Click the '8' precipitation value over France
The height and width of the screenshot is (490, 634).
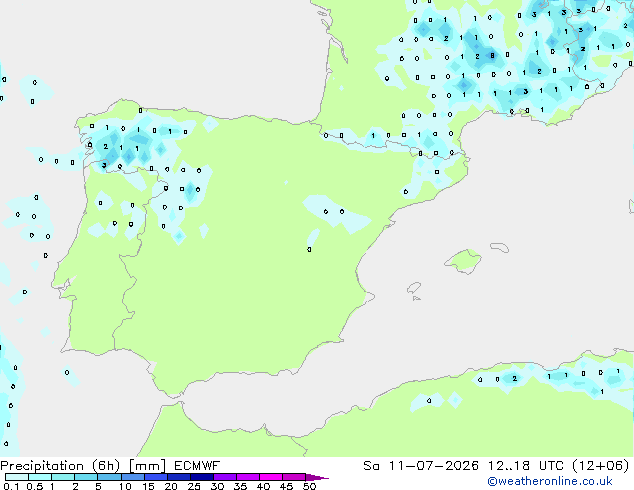click(x=492, y=56)
